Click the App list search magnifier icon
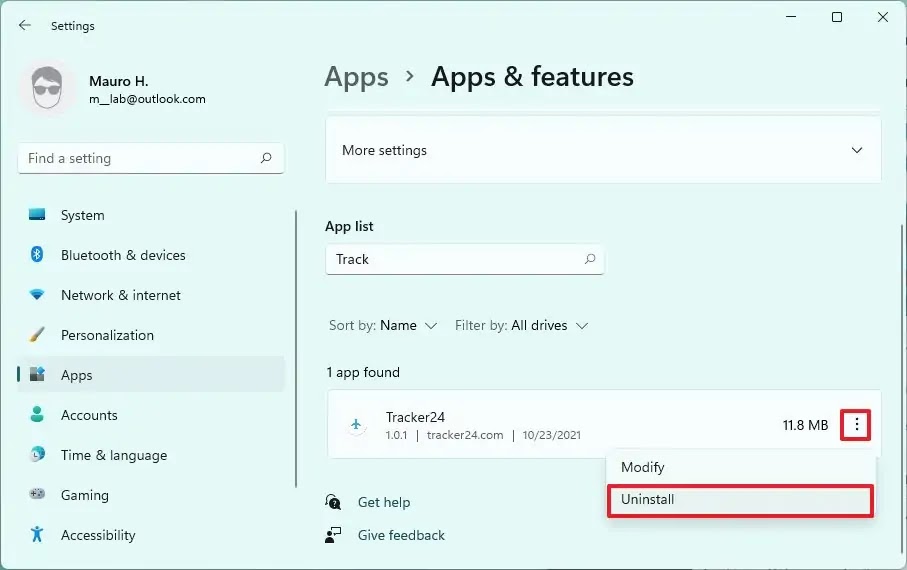 (589, 259)
